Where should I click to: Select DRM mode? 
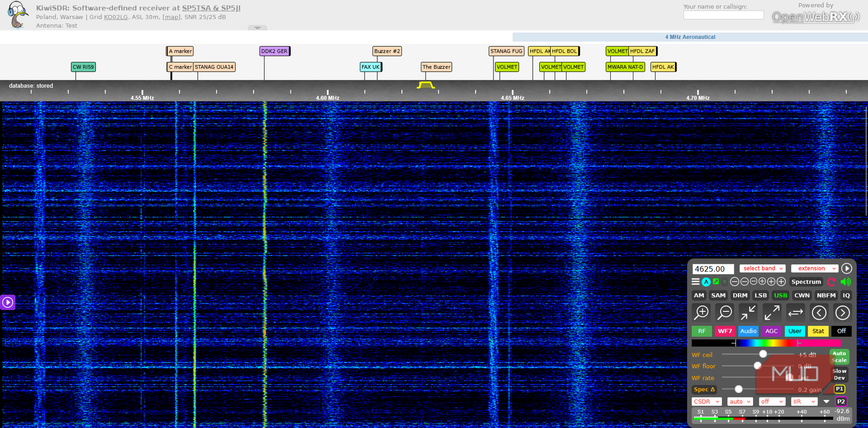tap(740, 295)
